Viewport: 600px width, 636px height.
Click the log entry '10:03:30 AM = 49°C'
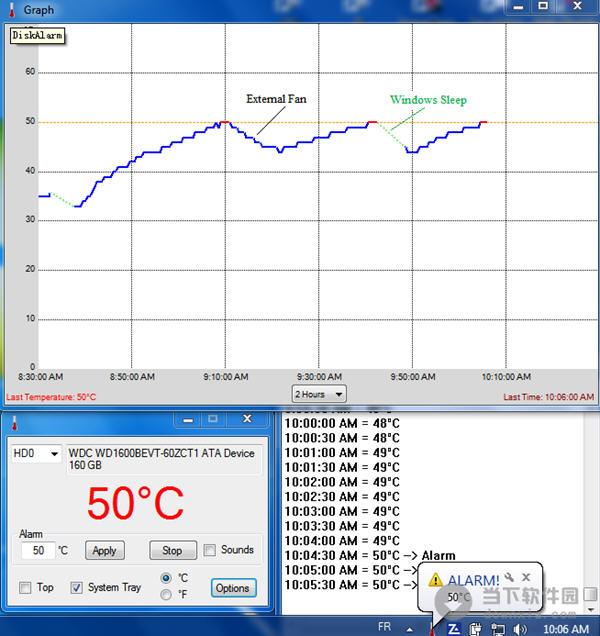[342, 526]
